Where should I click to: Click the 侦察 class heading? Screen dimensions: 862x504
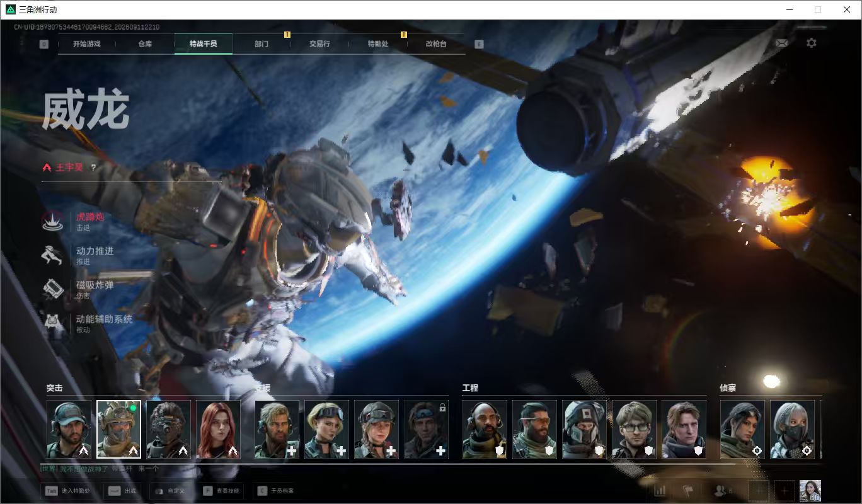[x=728, y=388]
